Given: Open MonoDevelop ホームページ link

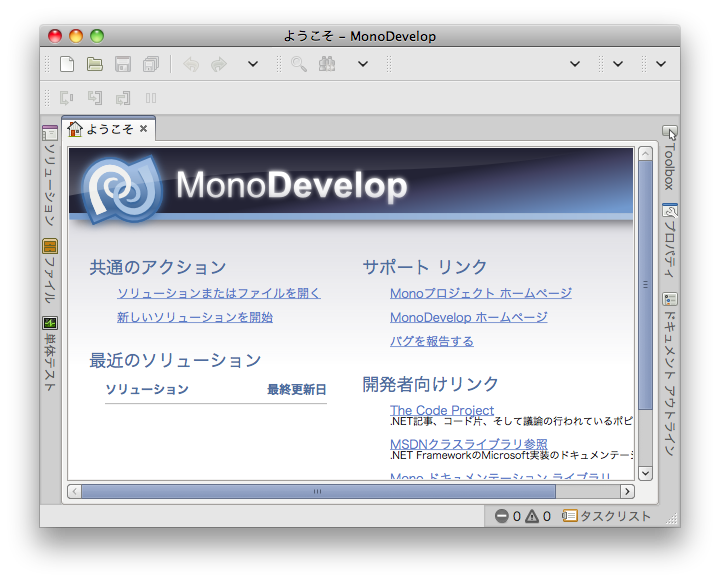Looking at the screenshot, I should coord(468,317).
